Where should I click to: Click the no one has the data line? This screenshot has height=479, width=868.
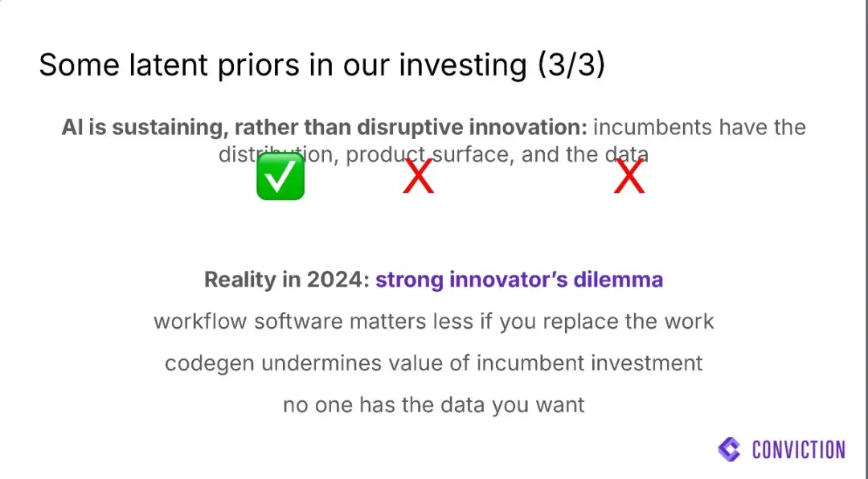pyautogui.click(x=433, y=405)
